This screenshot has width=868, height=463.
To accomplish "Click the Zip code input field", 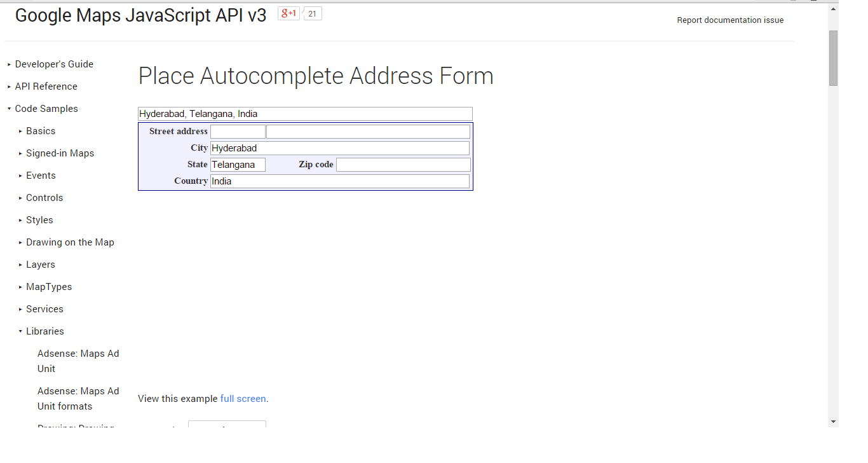I will [x=403, y=165].
